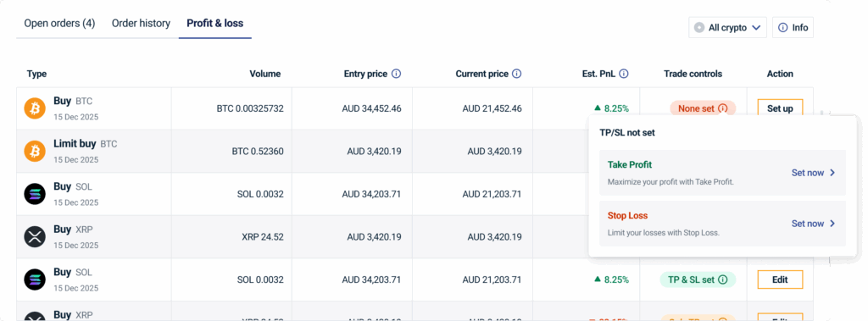This screenshot has height=321, width=868.
Task: Click the Edit button in the TP & SL set row
Action: pyautogui.click(x=780, y=279)
